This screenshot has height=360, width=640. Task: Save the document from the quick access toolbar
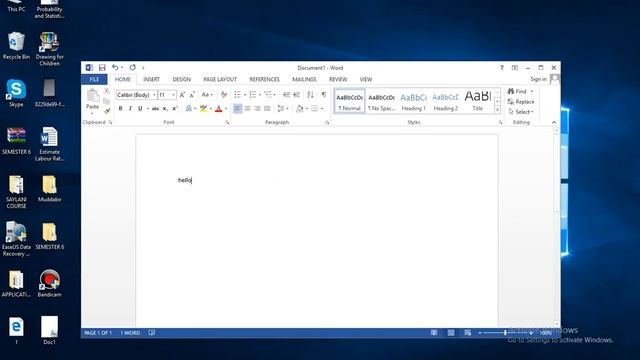click(102, 68)
